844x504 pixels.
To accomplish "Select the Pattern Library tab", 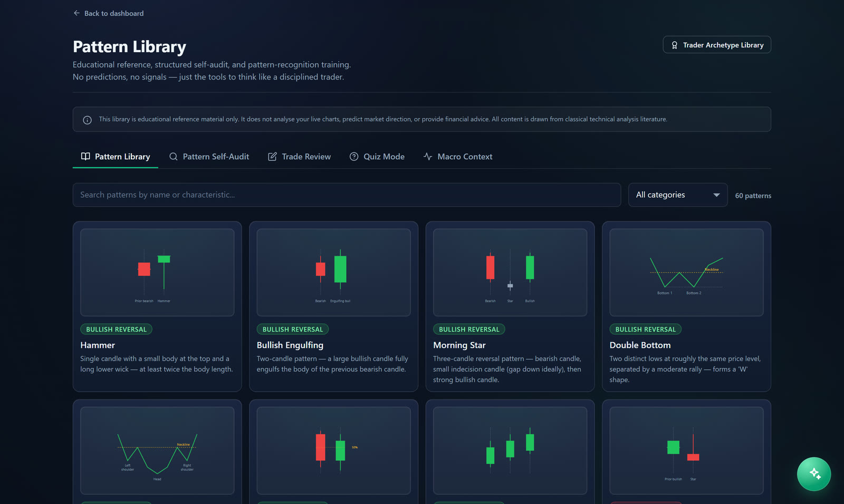I will click(x=116, y=157).
